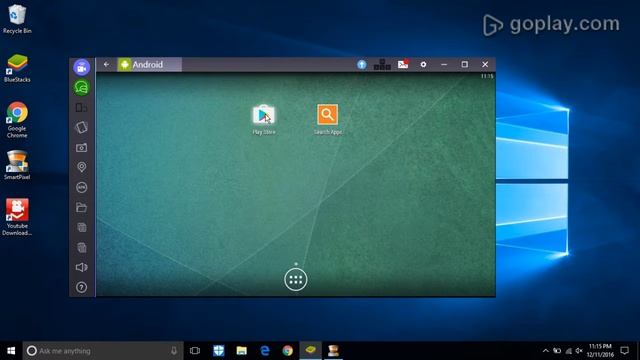Switch to the Android tab
Viewport: 640px width, 360px height.
coord(149,64)
